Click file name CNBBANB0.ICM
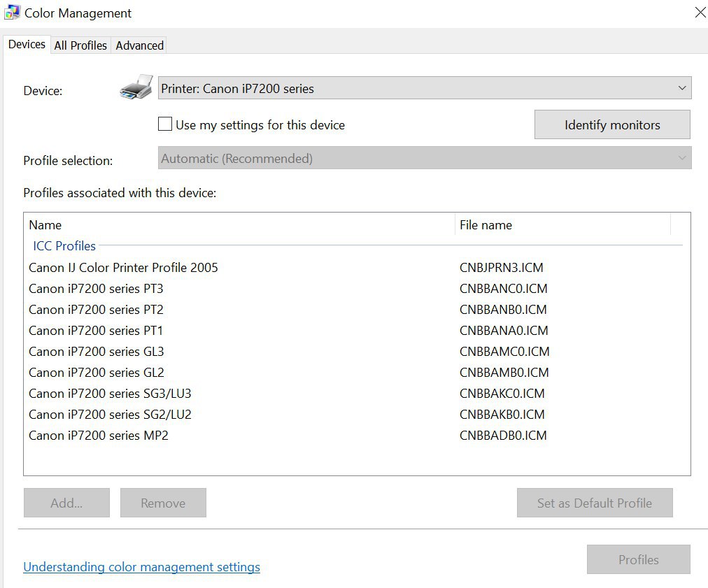 (503, 310)
